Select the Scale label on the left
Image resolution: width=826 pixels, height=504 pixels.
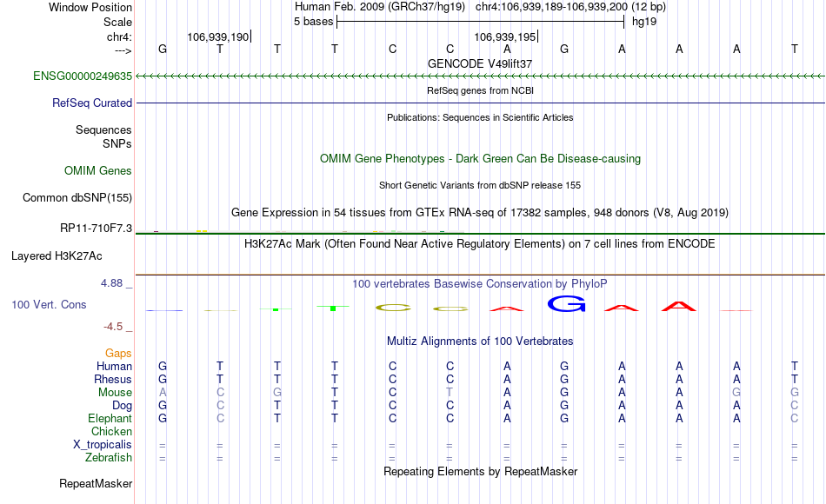click(117, 22)
